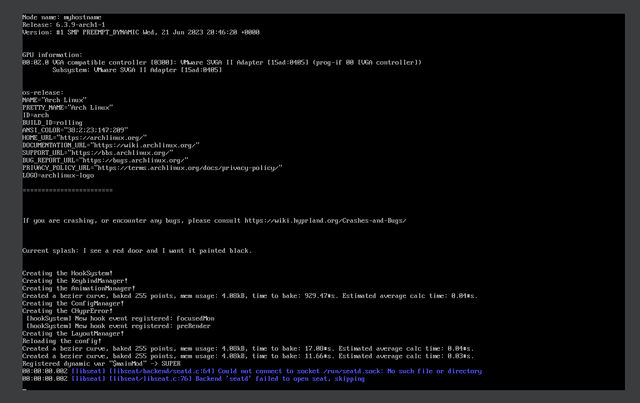640x403 pixels.
Task: Click the ANSI_COLOR line
Action: [75, 130]
